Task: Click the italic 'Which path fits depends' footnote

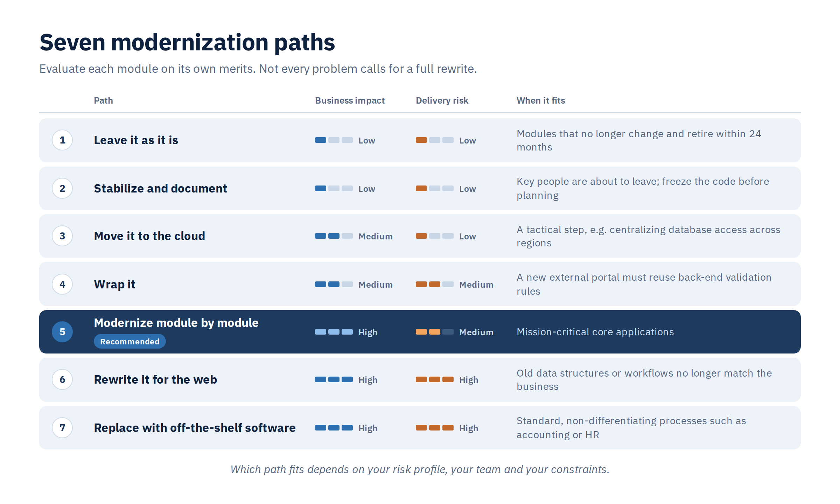Action: pos(420,469)
